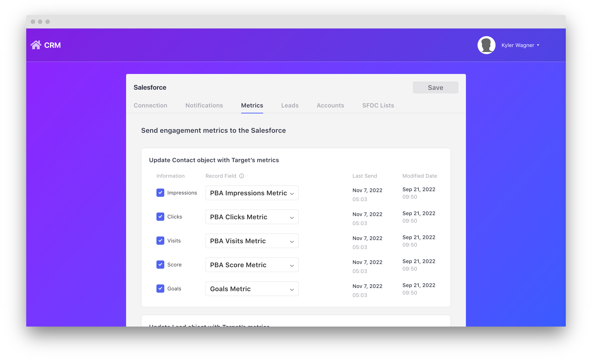Disable the Score metric checkbox

click(160, 265)
